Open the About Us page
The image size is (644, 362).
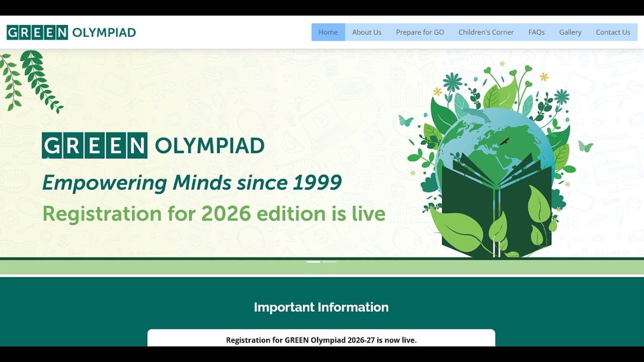tap(367, 32)
